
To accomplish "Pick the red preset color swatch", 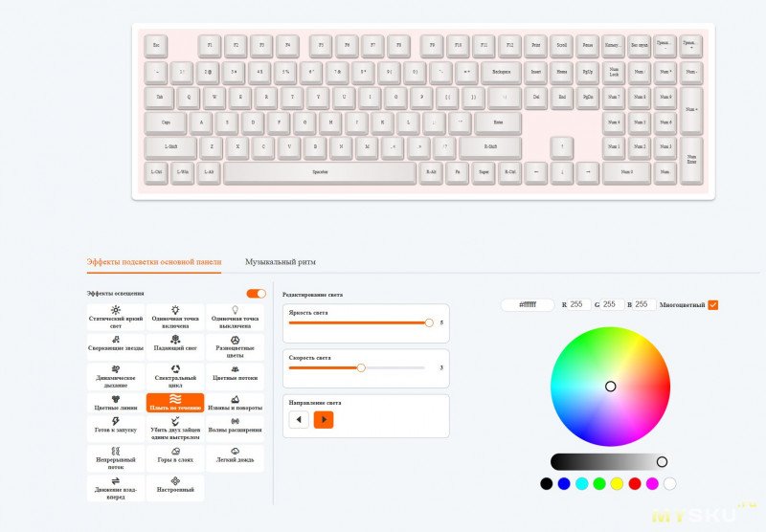I will [634, 484].
